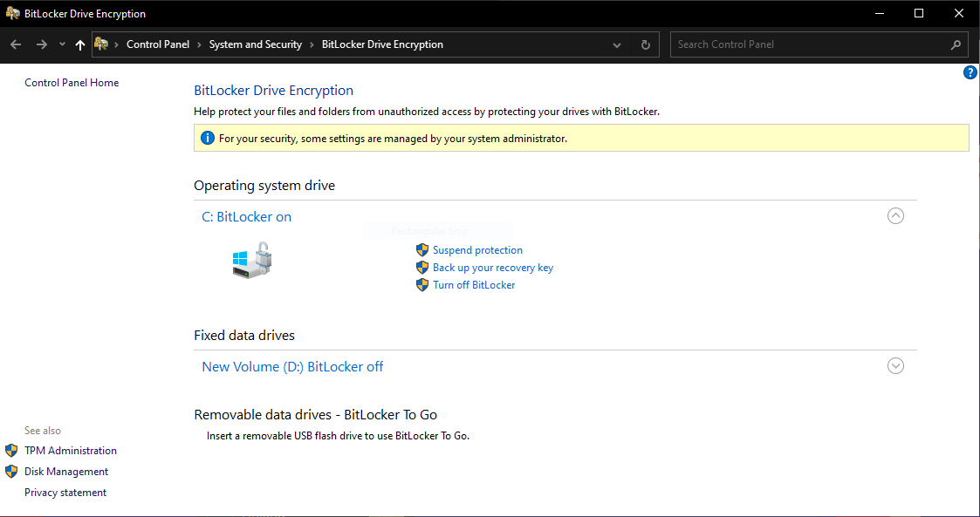Click 'Insert a removable USB flash drive' text
The width and height of the screenshot is (980, 517).
[338, 436]
